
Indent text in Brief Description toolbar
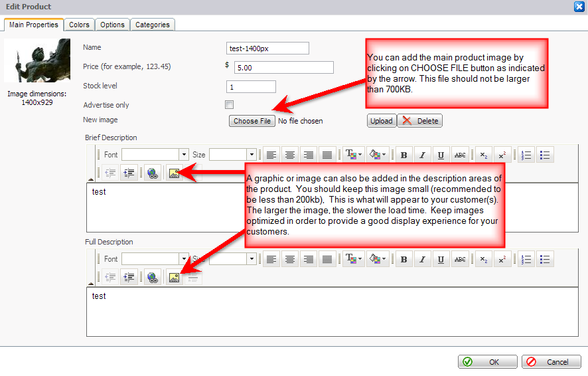click(129, 173)
